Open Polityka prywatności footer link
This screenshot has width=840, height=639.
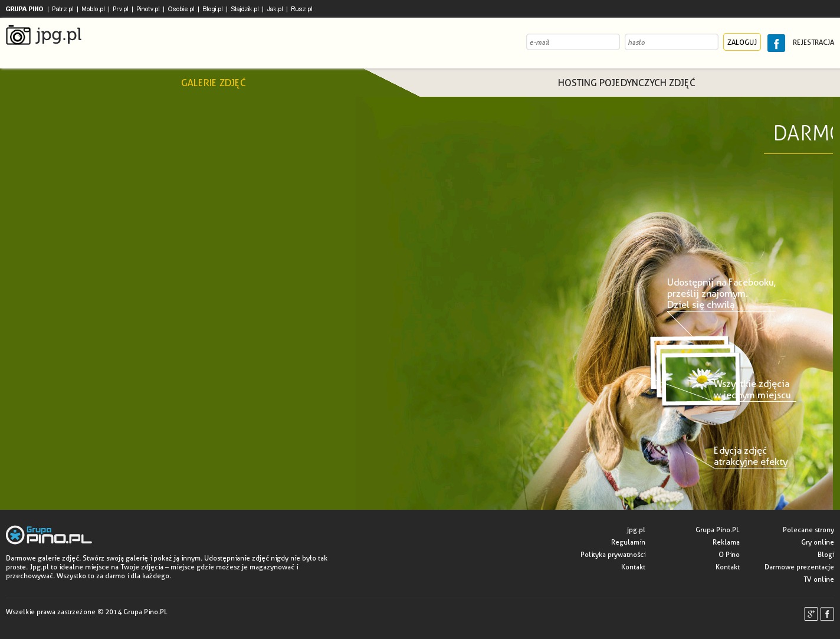point(613,555)
